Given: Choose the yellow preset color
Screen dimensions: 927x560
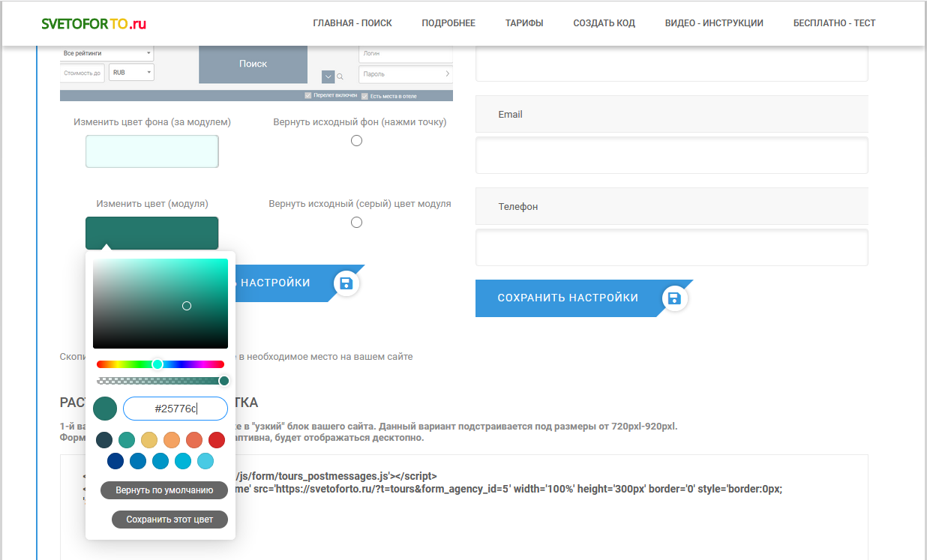Looking at the screenshot, I should tap(149, 440).
